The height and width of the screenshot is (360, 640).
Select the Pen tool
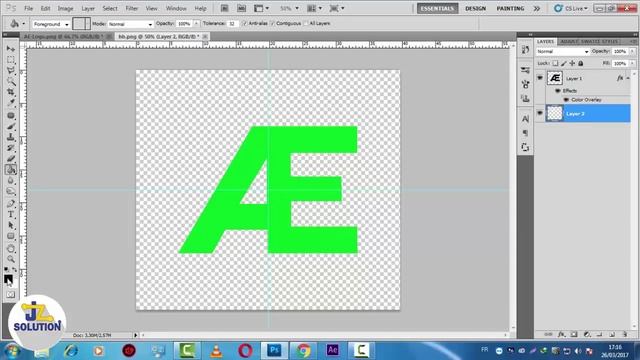pos(11,204)
